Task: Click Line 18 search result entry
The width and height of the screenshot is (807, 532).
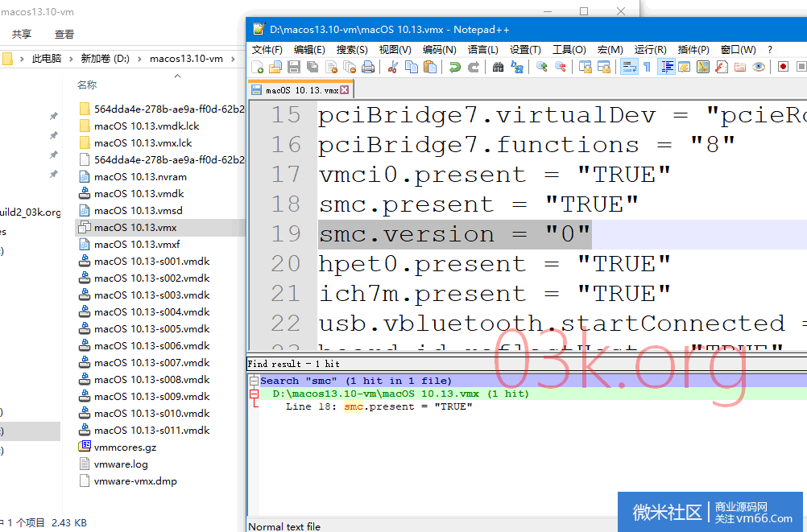Action: (379, 406)
